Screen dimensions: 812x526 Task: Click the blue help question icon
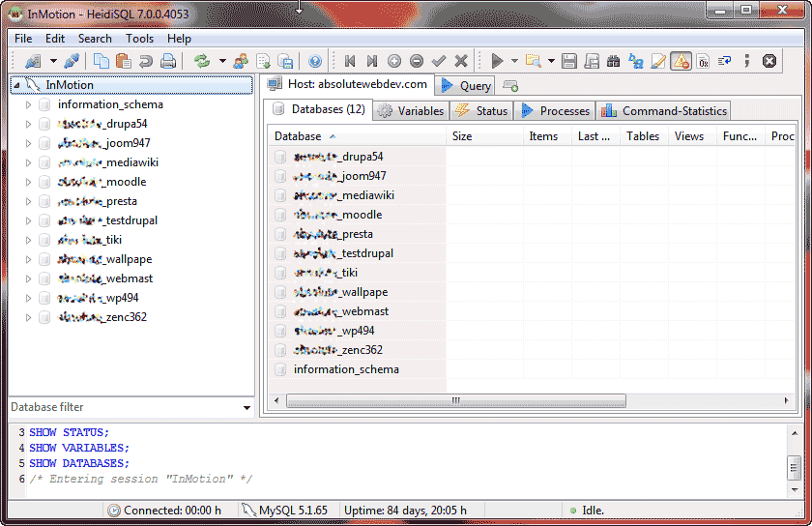(x=315, y=61)
